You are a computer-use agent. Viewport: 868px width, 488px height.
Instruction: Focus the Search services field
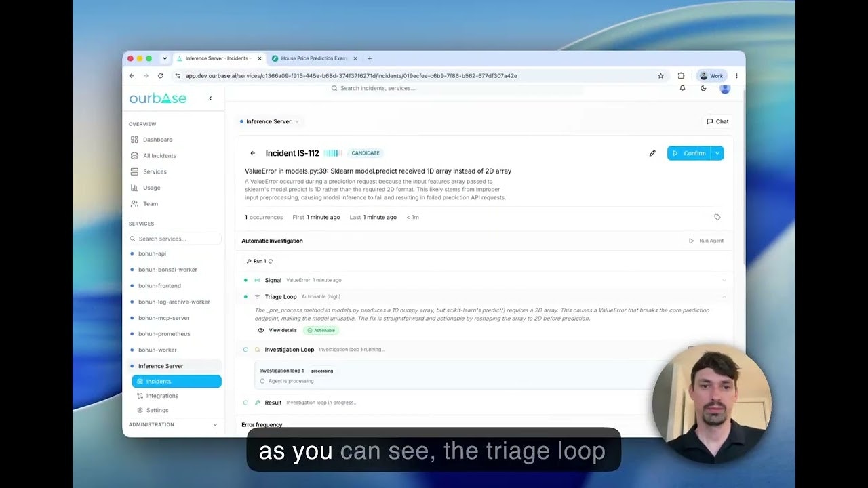coord(175,239)
